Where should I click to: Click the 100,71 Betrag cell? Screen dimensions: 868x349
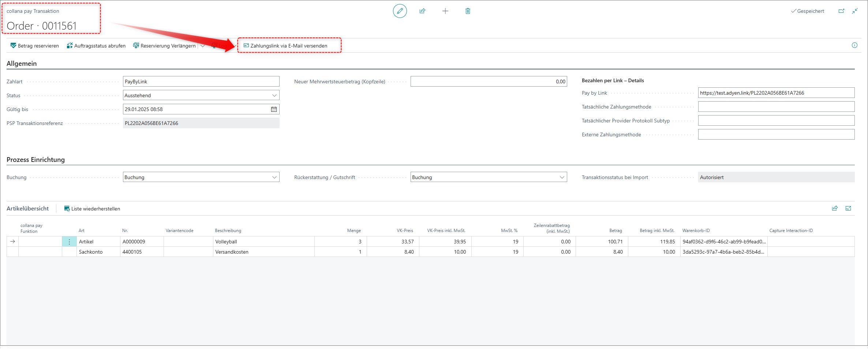click(602, 242)
